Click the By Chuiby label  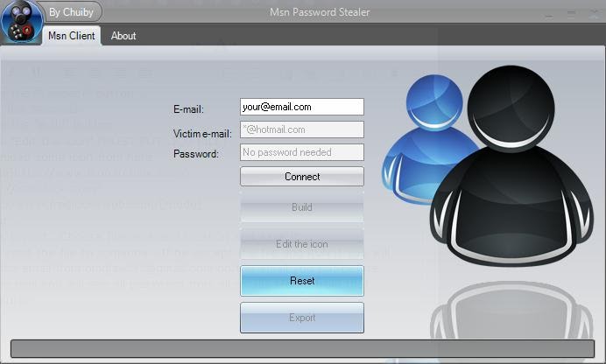[x=71, y=12]
